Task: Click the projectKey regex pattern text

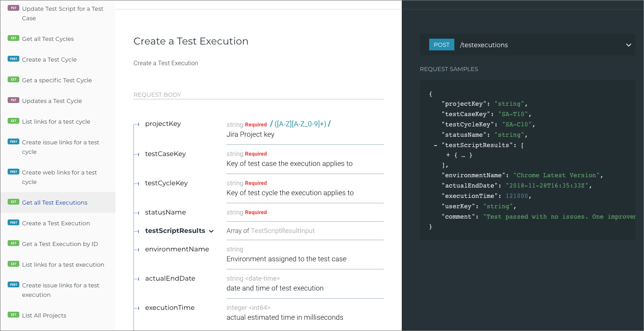Action: click(x=300, y=124)
